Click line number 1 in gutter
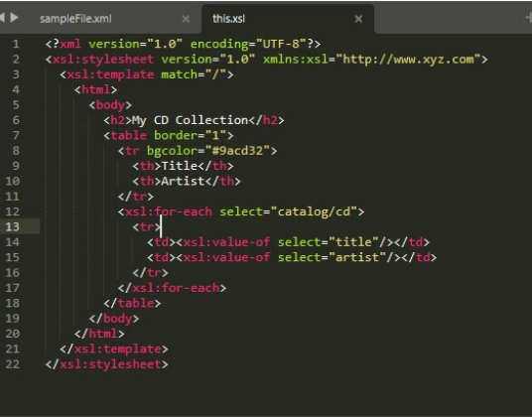 [16, 44]
